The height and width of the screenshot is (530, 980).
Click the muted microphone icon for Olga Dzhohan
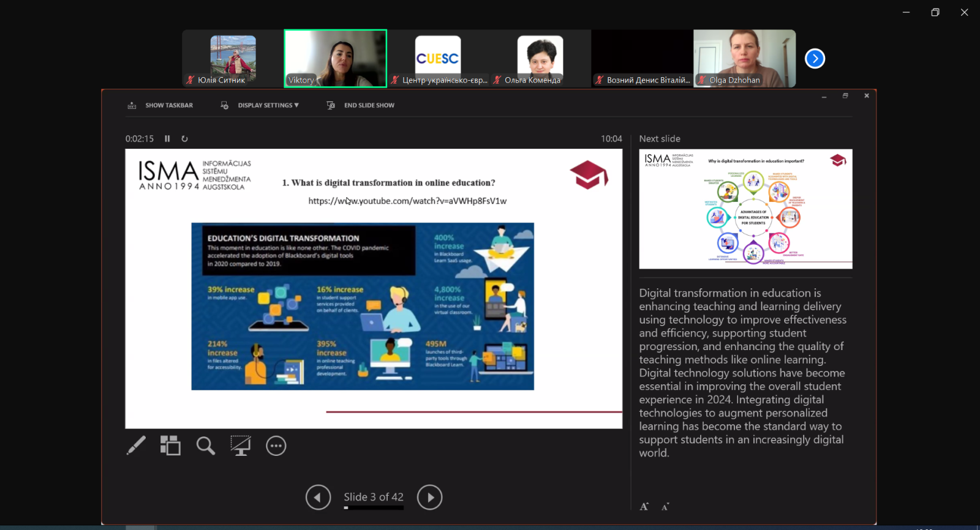click(702, 80)
